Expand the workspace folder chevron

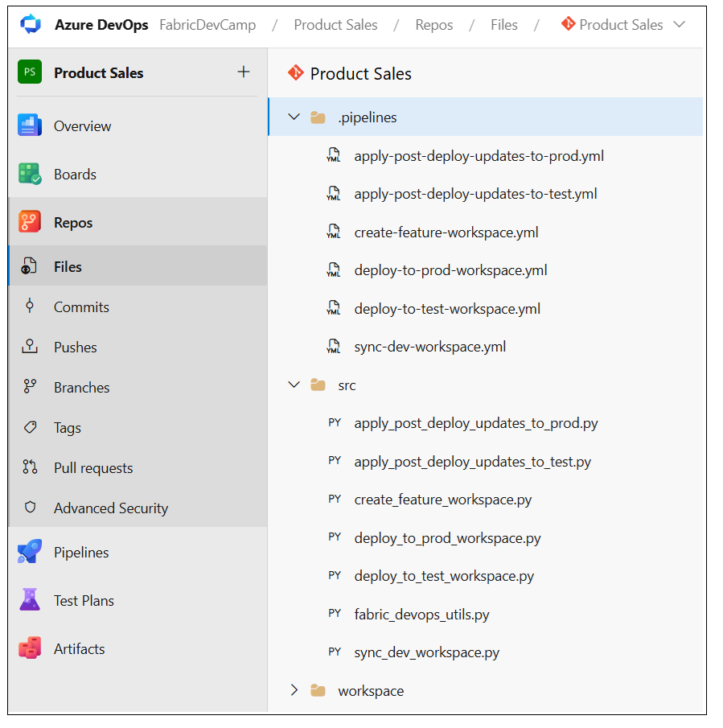294,690
